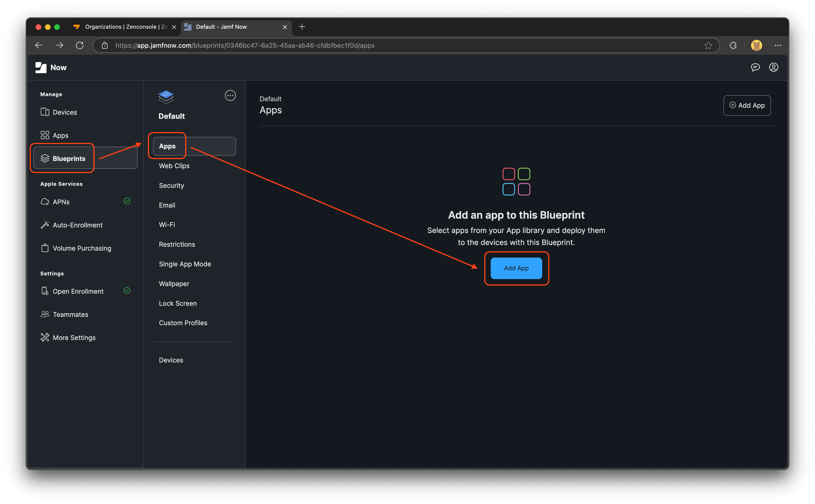The height and width of the screenshot is (504, 815).
Task: Open More Settings with the wrench icon
Action: 74,337
